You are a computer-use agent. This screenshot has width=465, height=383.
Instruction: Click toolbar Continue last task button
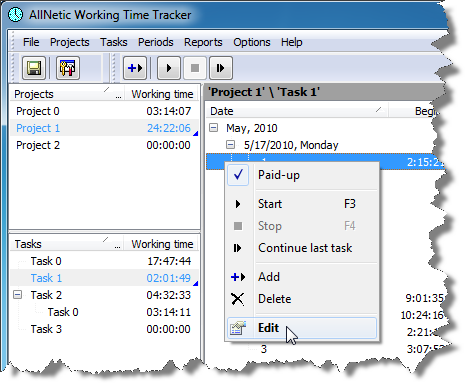(x=221, y=68)
